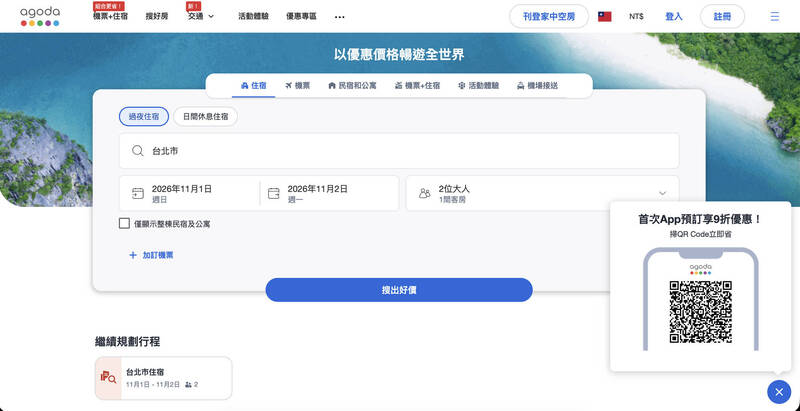Open the hamburger menu icon
The image size is (800, 411).
pyautogui.click(x=774, y=16)
